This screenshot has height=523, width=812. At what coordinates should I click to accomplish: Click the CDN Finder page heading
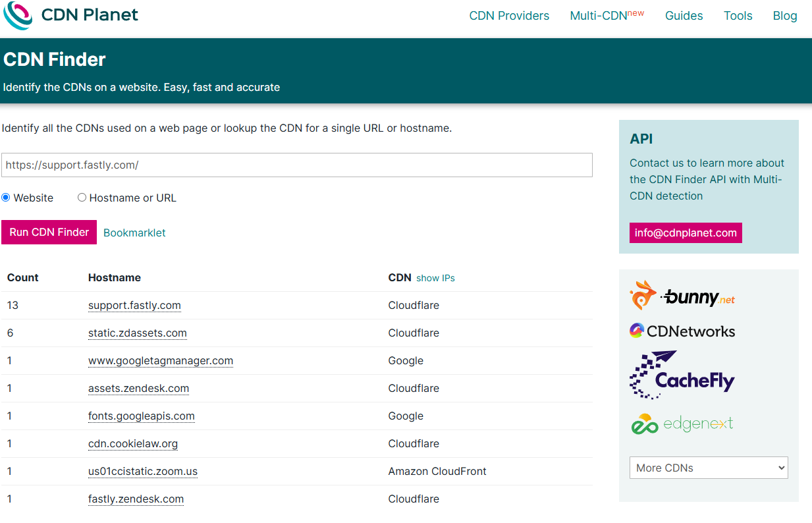click(x=55, y=59)
